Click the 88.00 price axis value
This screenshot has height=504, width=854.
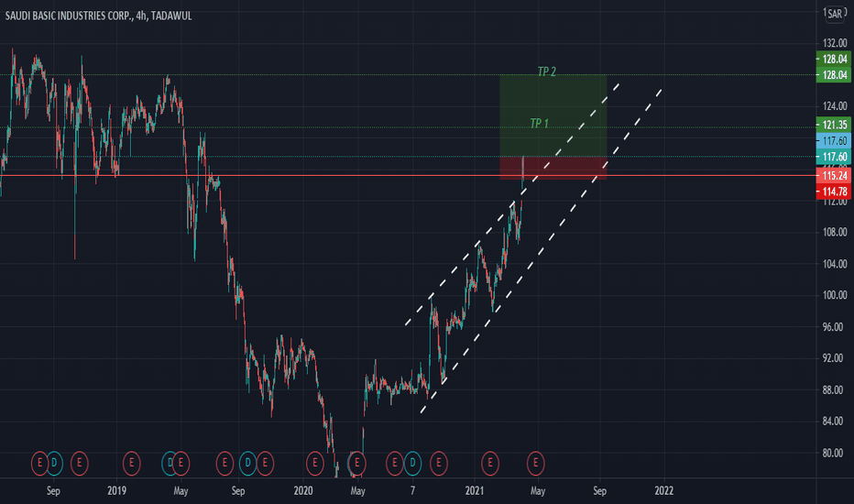(835, 390)
